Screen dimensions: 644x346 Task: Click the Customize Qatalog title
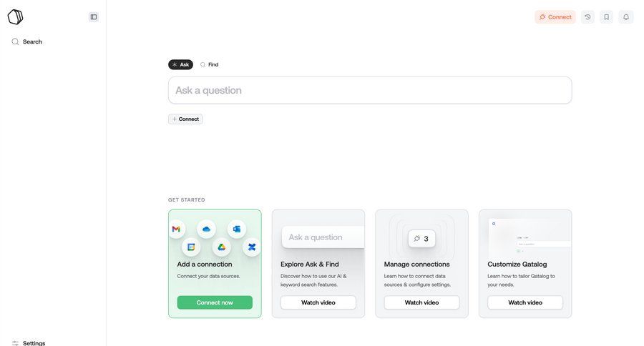[517, 265]
